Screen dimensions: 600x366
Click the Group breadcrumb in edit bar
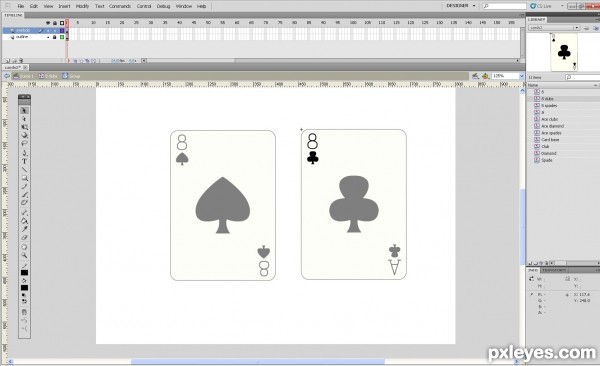click(72, 76)
